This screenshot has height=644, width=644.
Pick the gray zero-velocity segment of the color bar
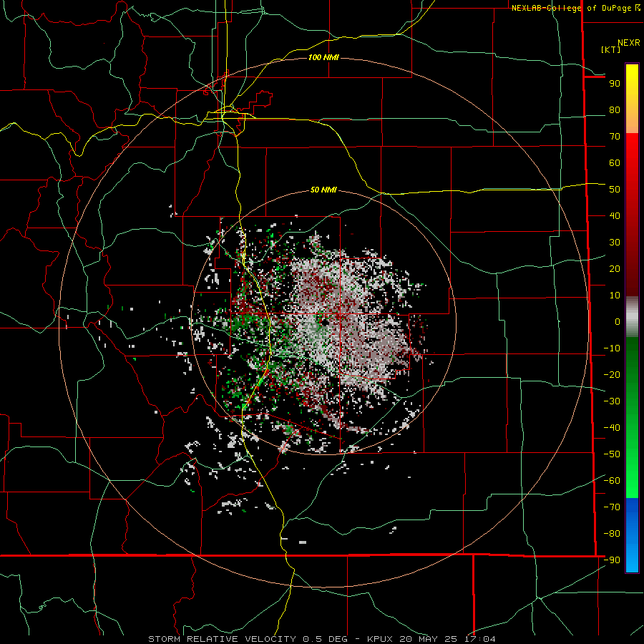point(632,317)
